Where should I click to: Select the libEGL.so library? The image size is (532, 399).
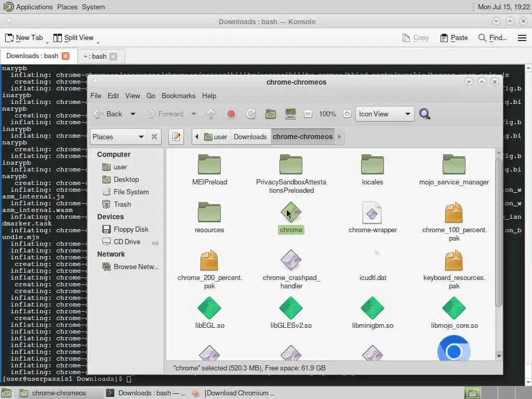pos(209,313)
